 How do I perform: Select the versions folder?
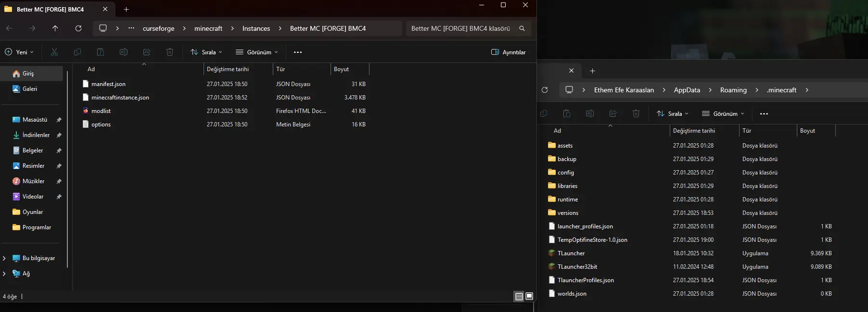(568, 213)
